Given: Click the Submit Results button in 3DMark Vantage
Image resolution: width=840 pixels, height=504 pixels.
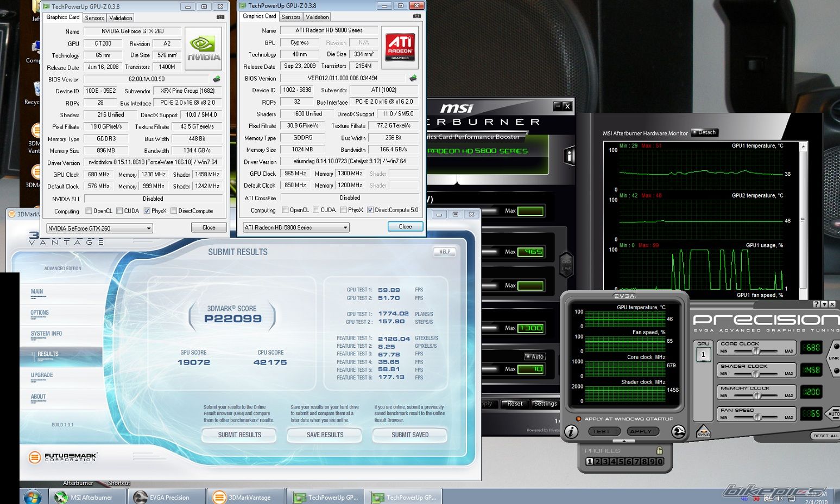Looking at the screenshot, I should click(239, 435).
